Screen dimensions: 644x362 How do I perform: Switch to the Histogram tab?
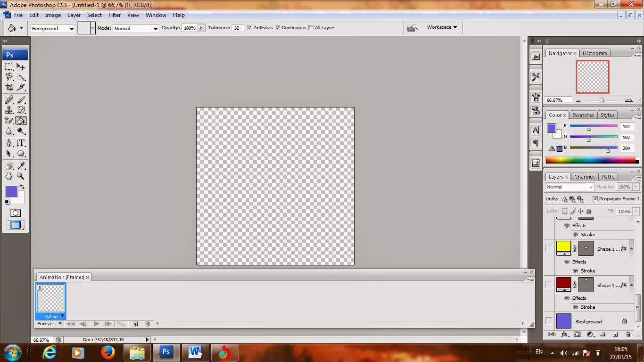tap(594, 53)
